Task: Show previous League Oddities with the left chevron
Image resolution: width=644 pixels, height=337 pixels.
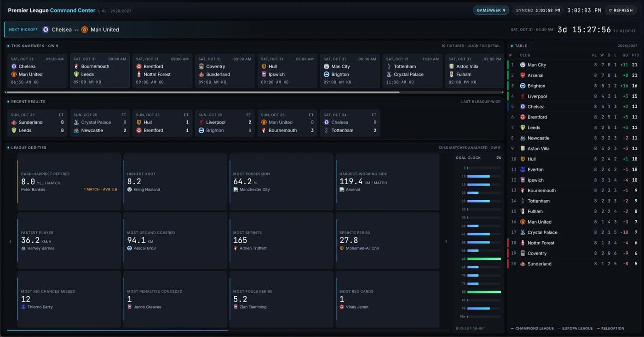Action: pyautogui.click(x=11, y=241)
